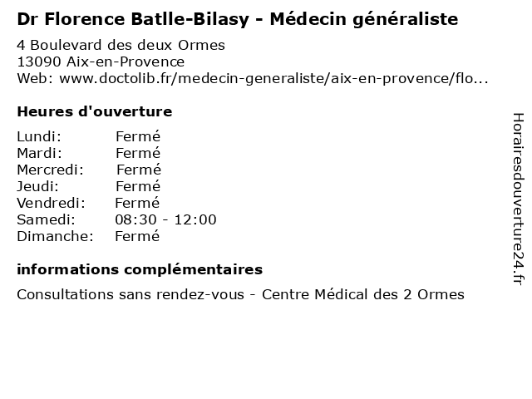Screen dimensions: 532x399
Task: Click Fermé status next to Dimanche
Action: 137,236
